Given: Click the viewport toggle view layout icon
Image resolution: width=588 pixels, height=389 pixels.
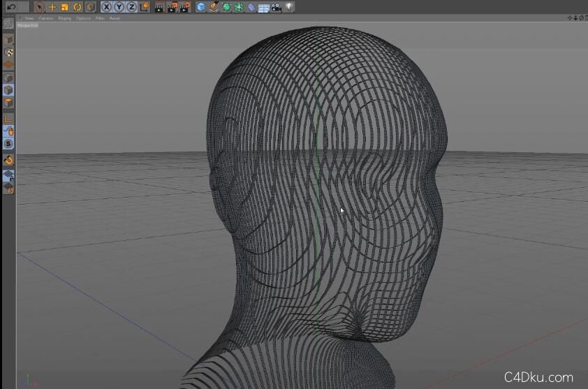Looking at the screenshot, I should pos(587,18).
